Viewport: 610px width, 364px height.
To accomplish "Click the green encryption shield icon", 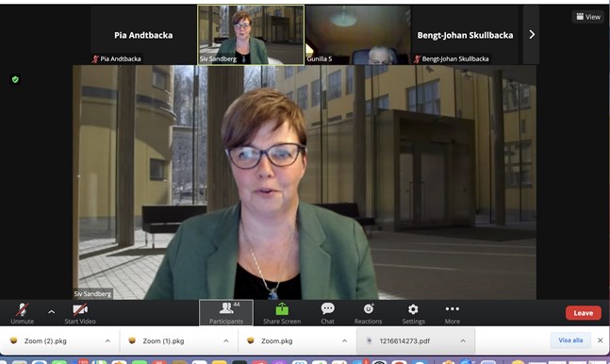I will click(15, 79).
